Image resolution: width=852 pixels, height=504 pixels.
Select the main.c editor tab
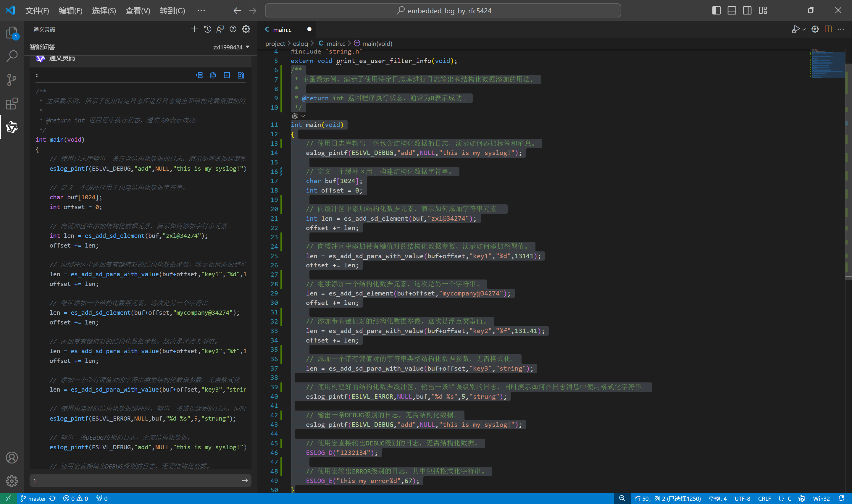(287, 30)
